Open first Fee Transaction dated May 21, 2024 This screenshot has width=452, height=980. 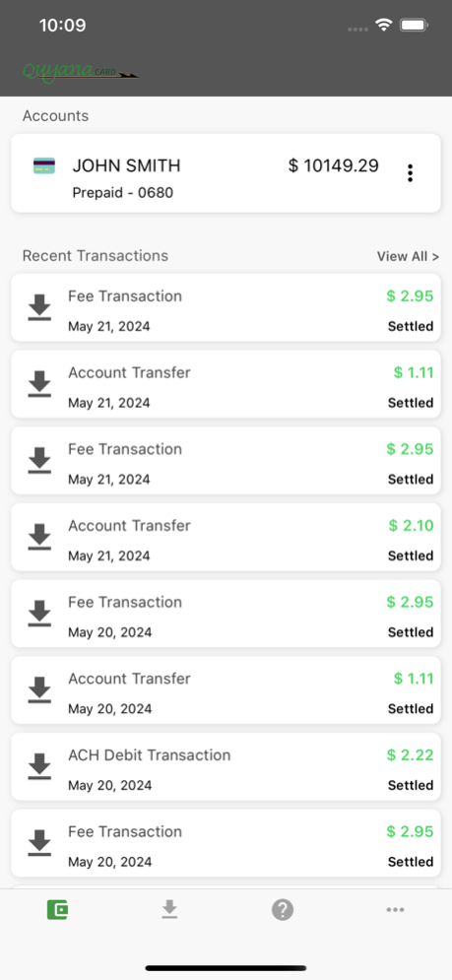226,307
